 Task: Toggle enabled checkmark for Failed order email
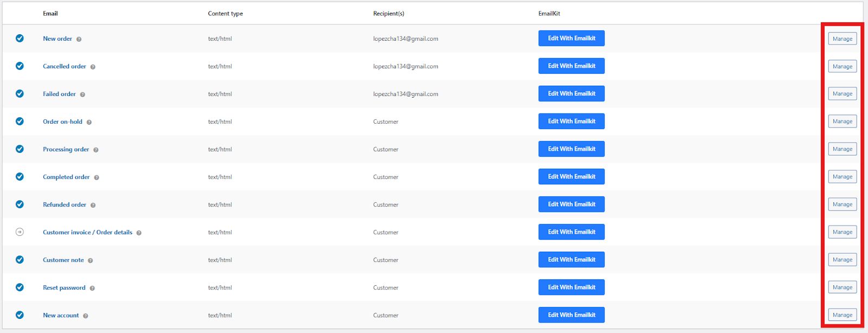coord(20,94)
